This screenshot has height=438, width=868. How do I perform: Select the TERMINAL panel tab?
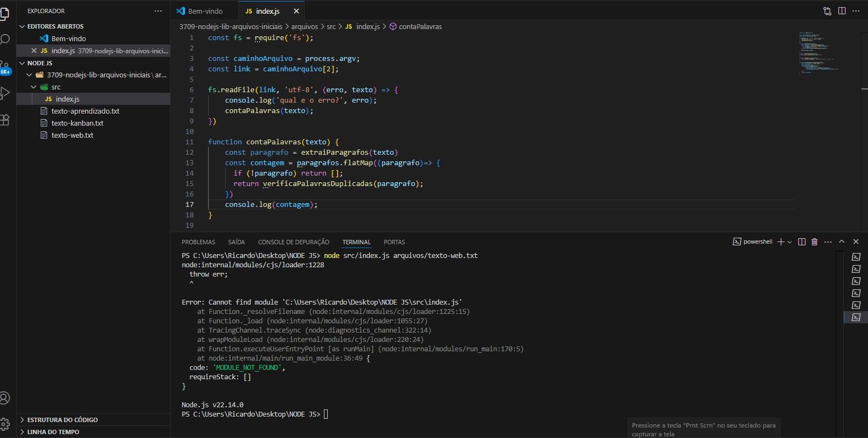click(x=356, y=242)
